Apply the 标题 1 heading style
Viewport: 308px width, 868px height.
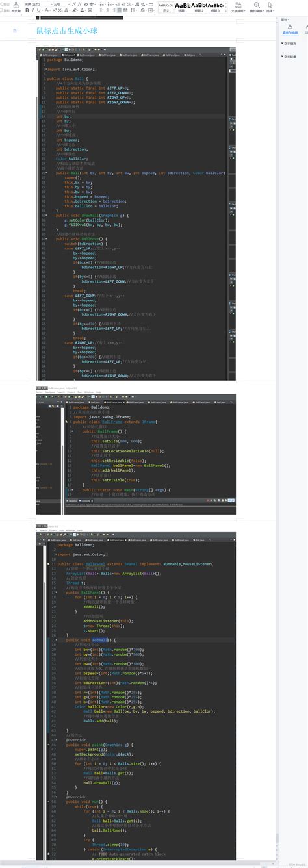click(x=183, y=7)
